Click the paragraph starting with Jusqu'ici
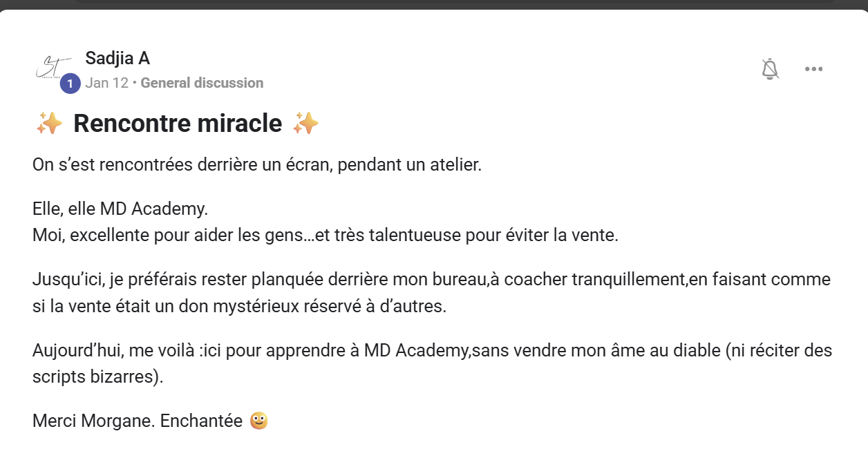This screenshot has height=449, width=868. pos(431,293)
